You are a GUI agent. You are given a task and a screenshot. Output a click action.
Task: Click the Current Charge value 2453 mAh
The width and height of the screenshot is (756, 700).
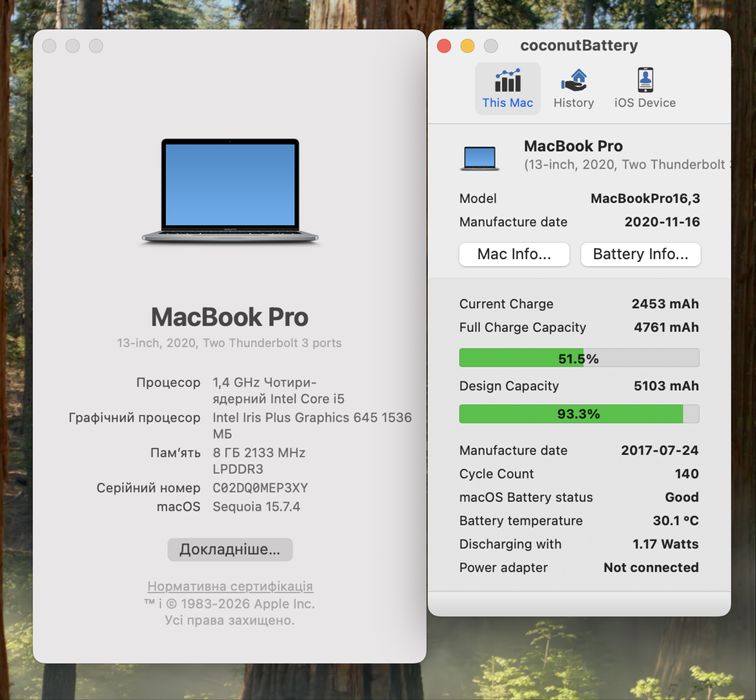point(665,304)
